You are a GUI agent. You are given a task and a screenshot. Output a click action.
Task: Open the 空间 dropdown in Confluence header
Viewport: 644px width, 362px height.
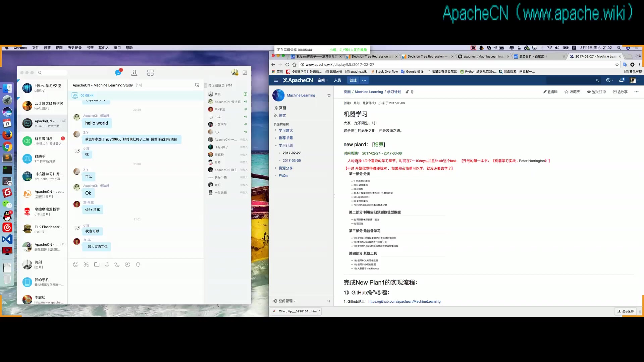[x=323, y=80]
